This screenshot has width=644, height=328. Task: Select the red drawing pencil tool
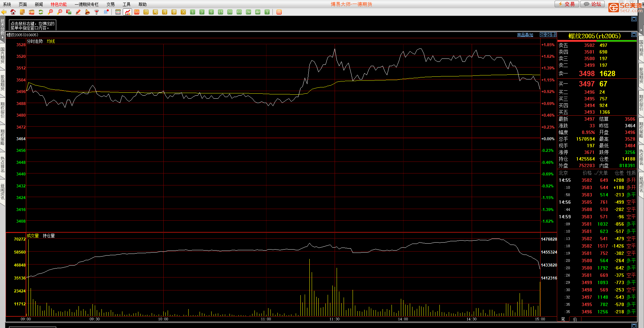[78, 12]
